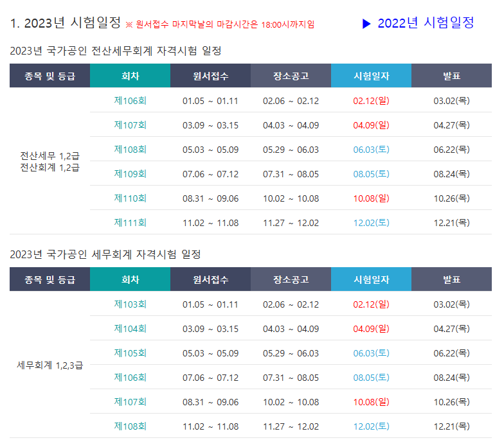Click 04.03 ~ 04.09 in the 제104회 row
The height and width of the screenshot is (447, 504).
(291, 329)
